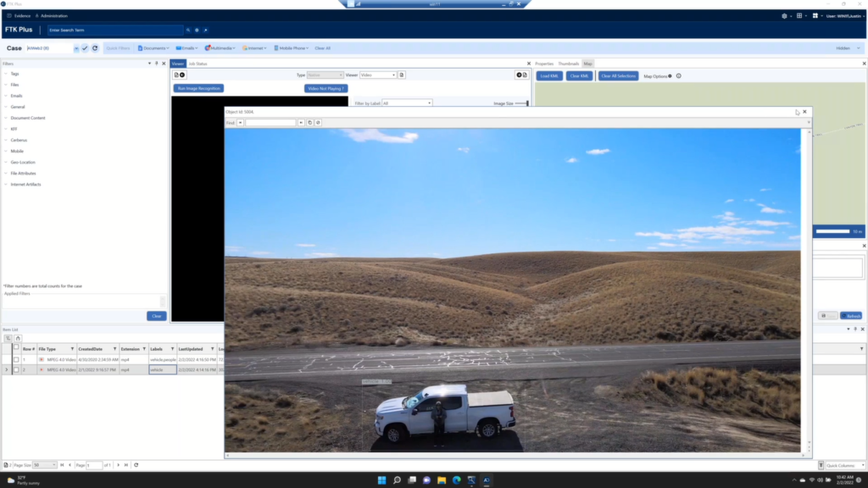Viewport: 868px width, 488px height.
Task: Click the Find next arrow in the Object popup
Action: pyautogui.click(x=301, y=123)
